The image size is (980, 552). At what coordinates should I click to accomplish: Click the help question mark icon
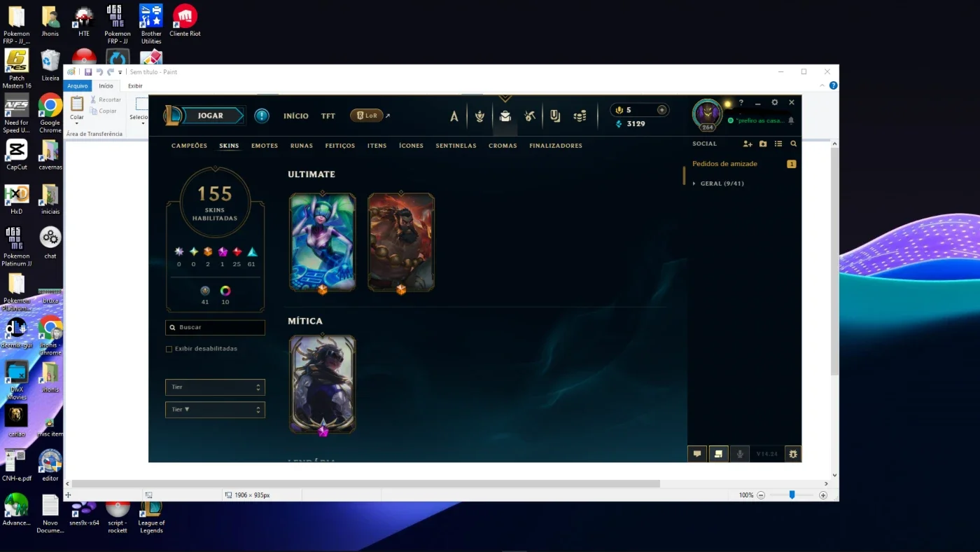(741, 102)
